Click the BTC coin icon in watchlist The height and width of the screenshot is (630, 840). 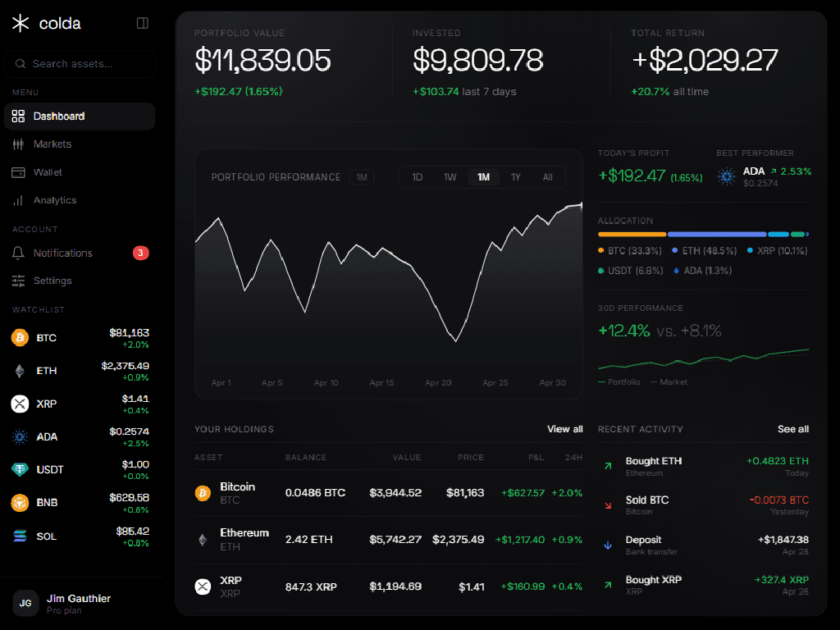click(x=20, y=337)
